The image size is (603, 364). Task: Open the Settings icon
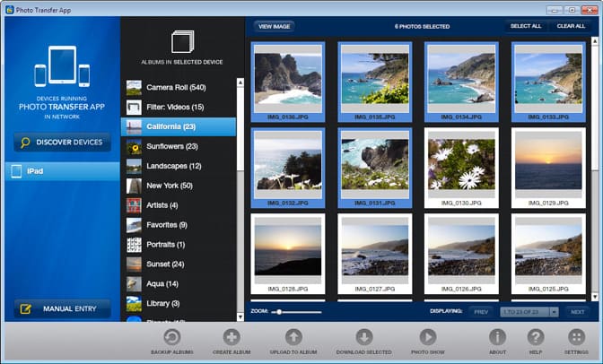pos(576,337)
